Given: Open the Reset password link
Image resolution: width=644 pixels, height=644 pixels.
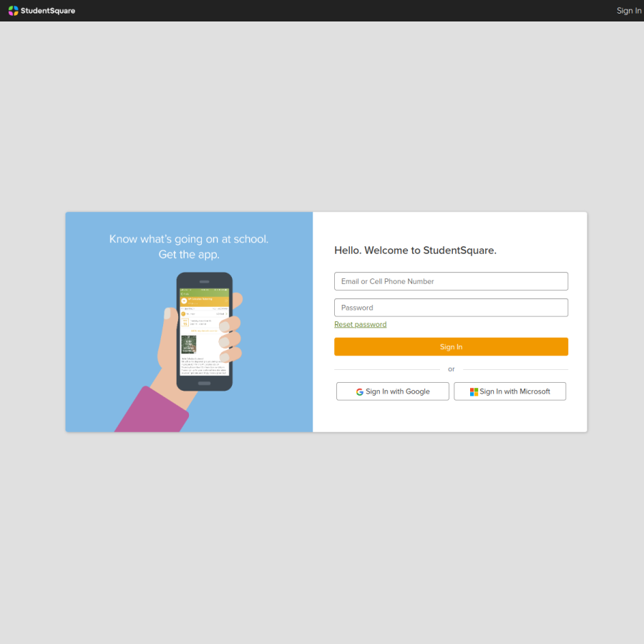Looking at the screenshot, I should click(360, 324).
